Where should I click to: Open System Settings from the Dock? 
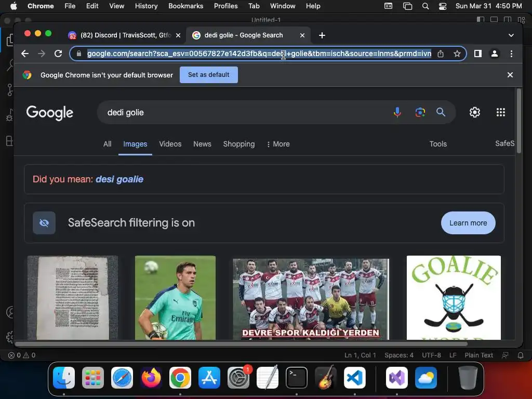[238, 378]
